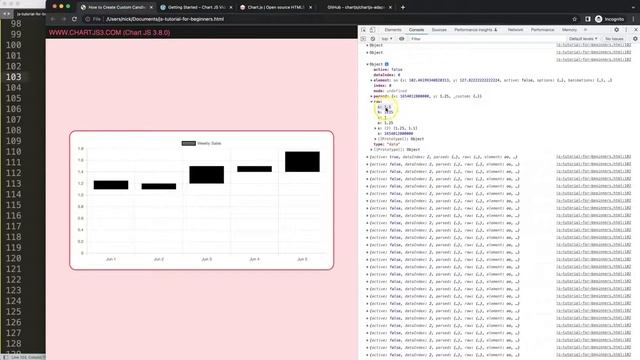Toggle the console sidebar panel icon
Image resolution: width=640 pixels, height=360 pixels.
(x=363, y=39)
